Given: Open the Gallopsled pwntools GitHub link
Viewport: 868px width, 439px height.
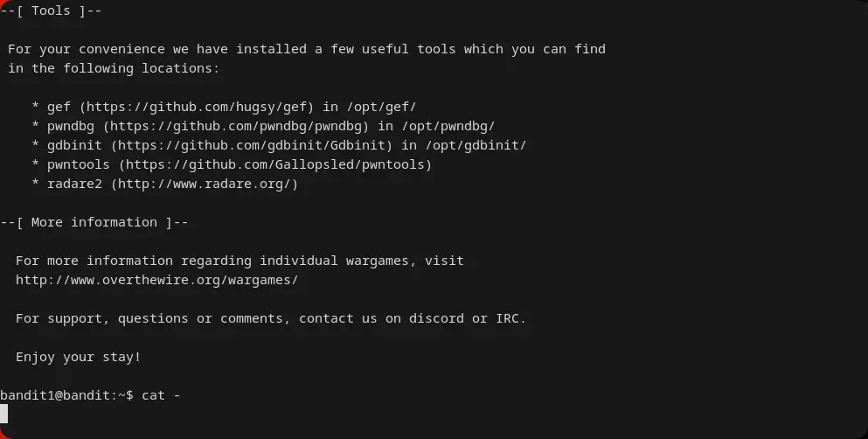Looking at the screenshot, I should (x=275, y=164).
